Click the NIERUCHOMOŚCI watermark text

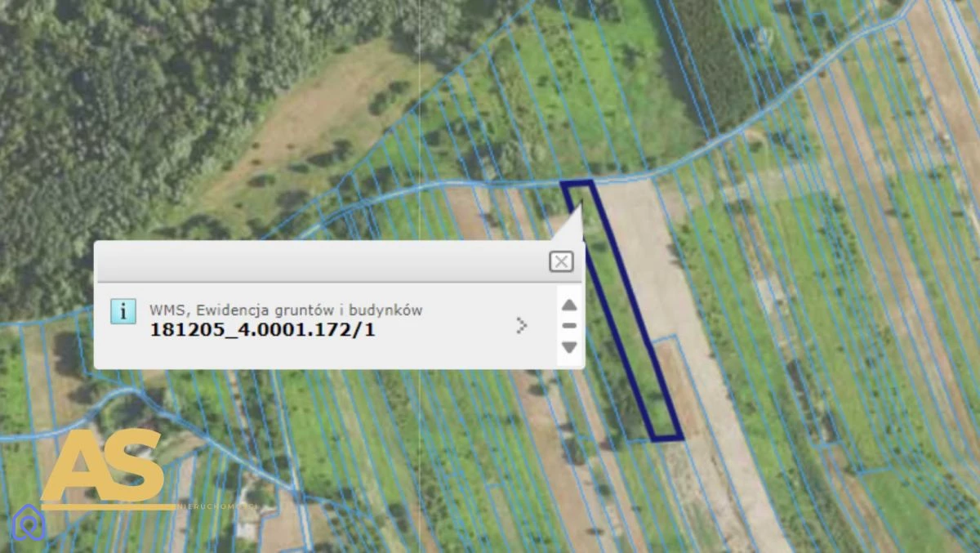218,506
